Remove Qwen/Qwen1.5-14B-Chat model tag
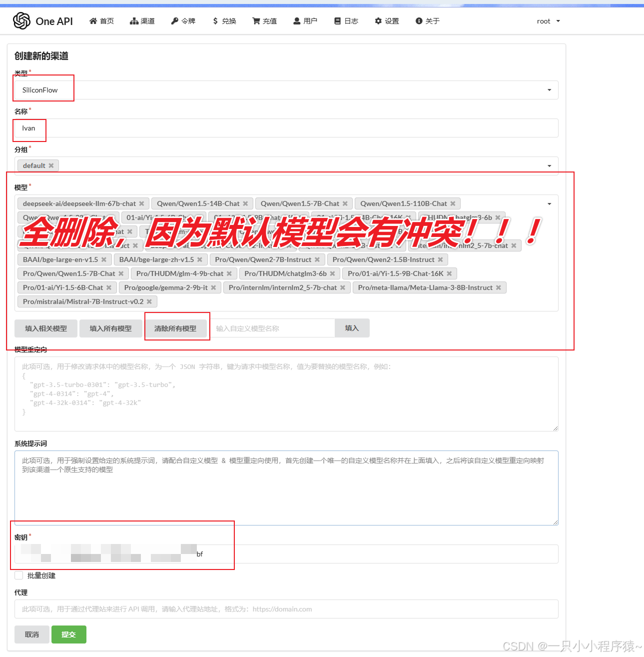The width and height of the screenshot is (644, 657). 245,203
